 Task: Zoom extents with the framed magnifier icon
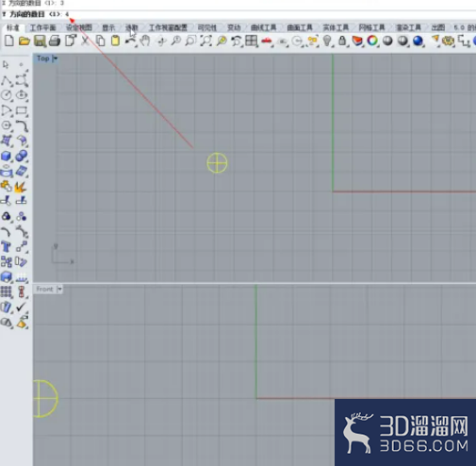click(x=205, y=42)
